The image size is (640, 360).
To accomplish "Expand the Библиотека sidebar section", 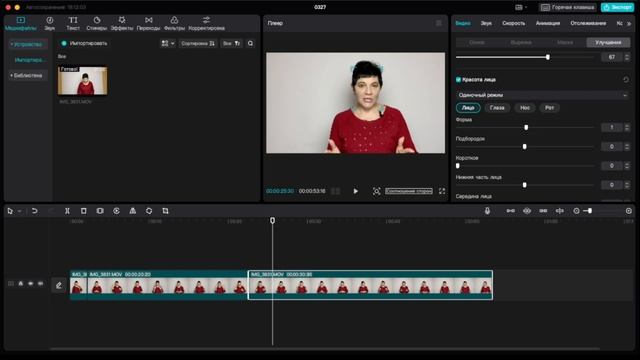I will pos(28,76).
